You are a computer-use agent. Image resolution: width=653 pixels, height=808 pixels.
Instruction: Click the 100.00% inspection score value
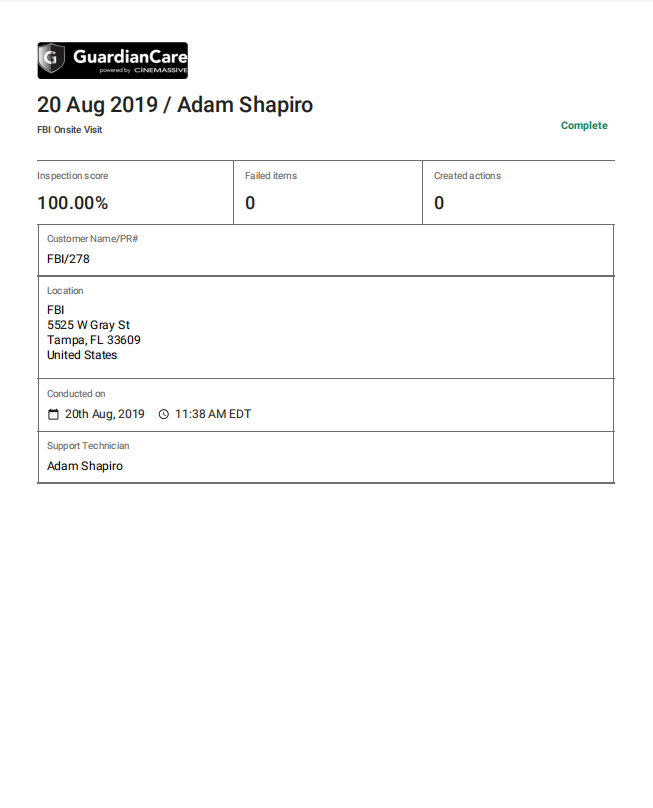click(x=73, y=203)
